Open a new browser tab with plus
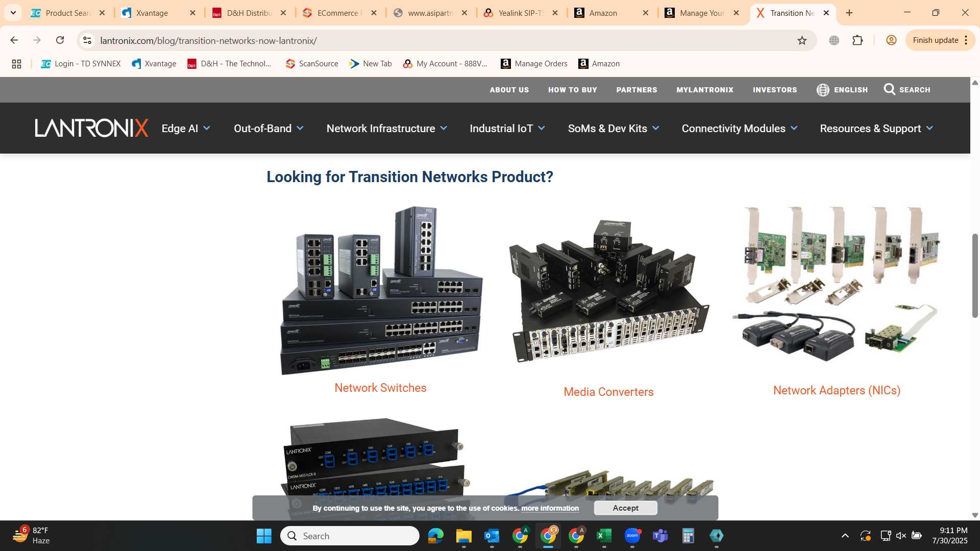 [849, 13]
